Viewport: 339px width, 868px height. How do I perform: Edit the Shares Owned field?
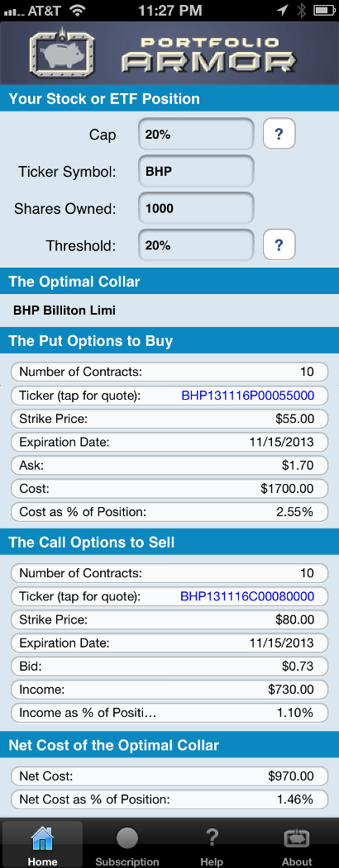point(196,208)
